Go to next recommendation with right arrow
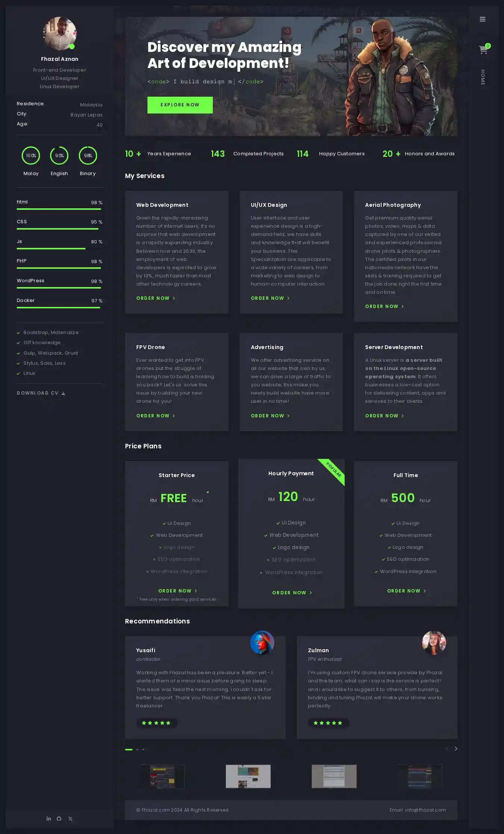 [x=456, y=749]
